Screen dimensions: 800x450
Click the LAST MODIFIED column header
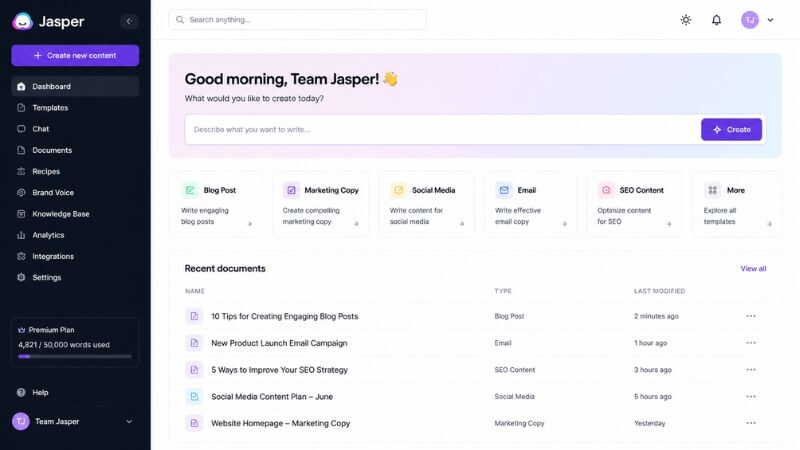tap(659, 291)
